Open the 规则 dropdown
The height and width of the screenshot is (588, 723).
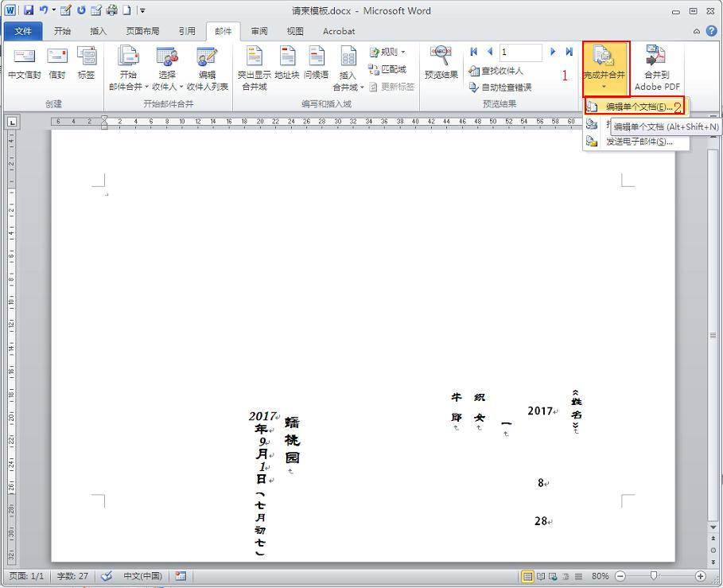coord(387,52)
